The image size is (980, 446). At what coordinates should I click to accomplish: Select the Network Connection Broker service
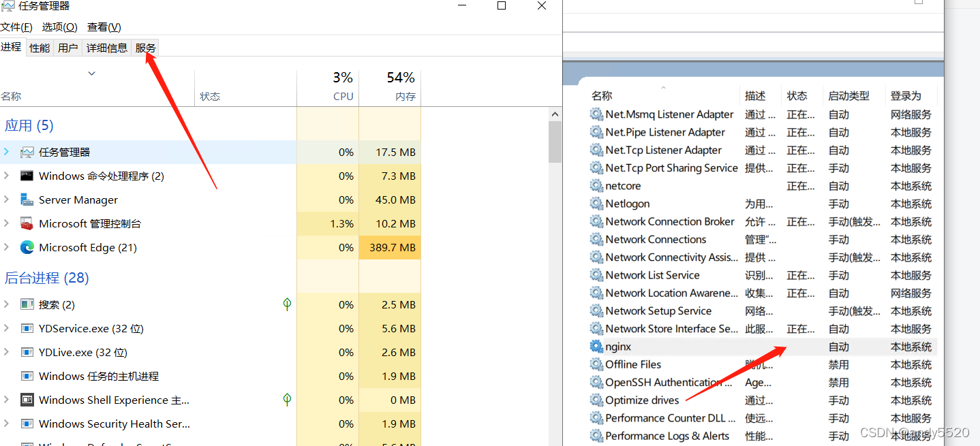[670, 221]
